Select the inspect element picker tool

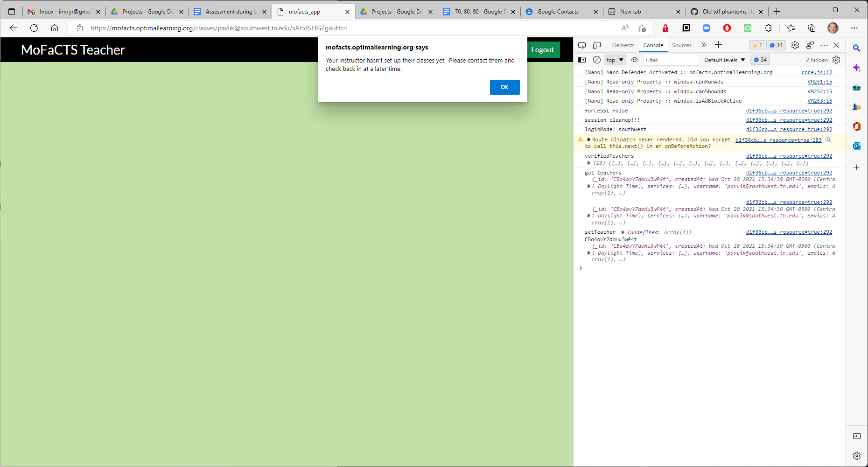click(582, 45)
